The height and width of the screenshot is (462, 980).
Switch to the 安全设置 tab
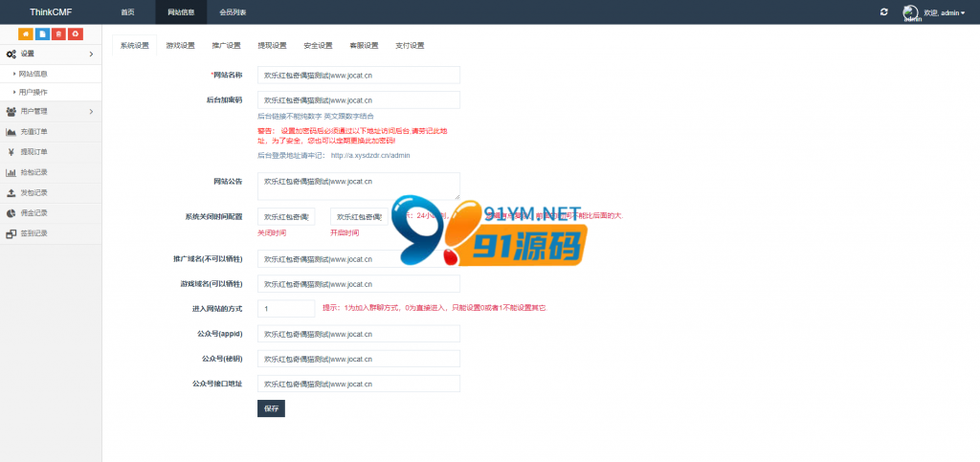318,46
